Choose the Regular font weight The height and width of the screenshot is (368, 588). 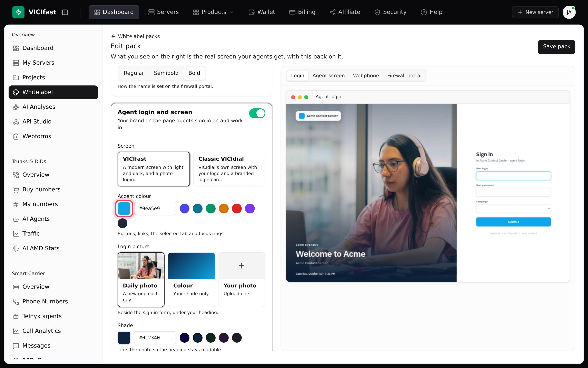click(134, 73)
